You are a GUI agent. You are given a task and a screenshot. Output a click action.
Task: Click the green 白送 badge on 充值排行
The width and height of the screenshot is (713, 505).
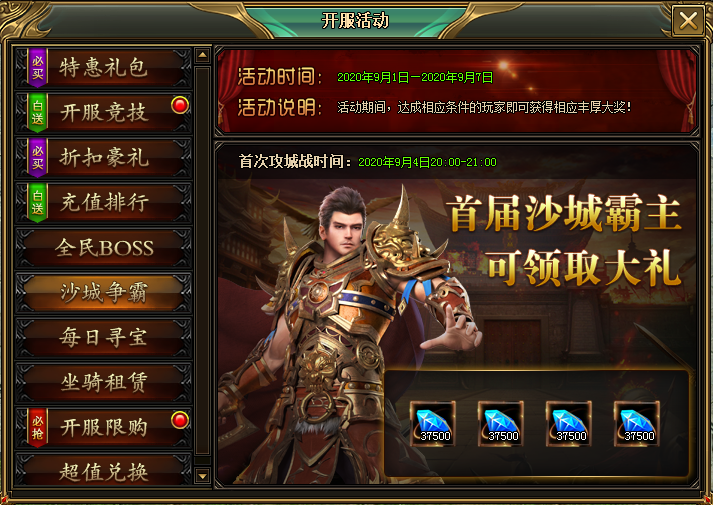tap(38, 202)
